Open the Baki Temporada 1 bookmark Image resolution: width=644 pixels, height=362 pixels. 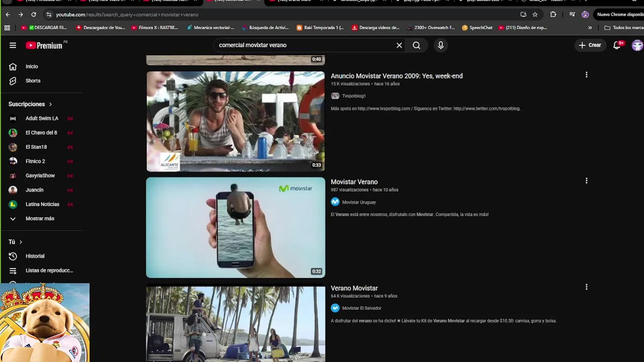point(320,28)
